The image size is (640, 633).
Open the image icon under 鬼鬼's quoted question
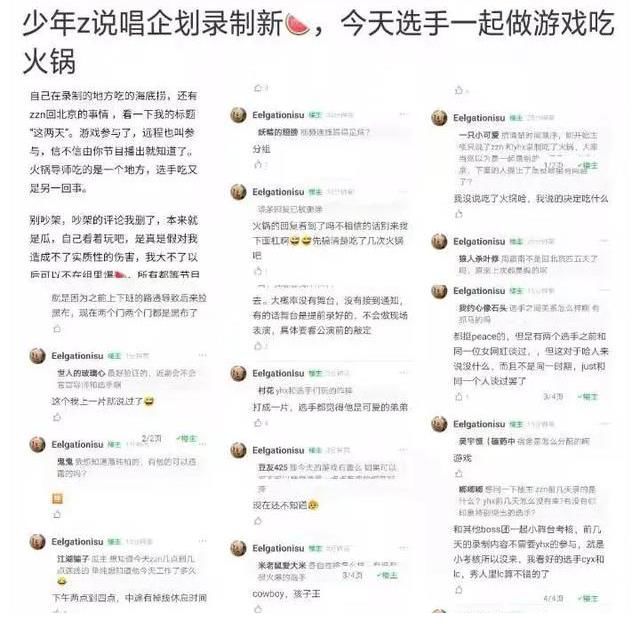(57, 498)
